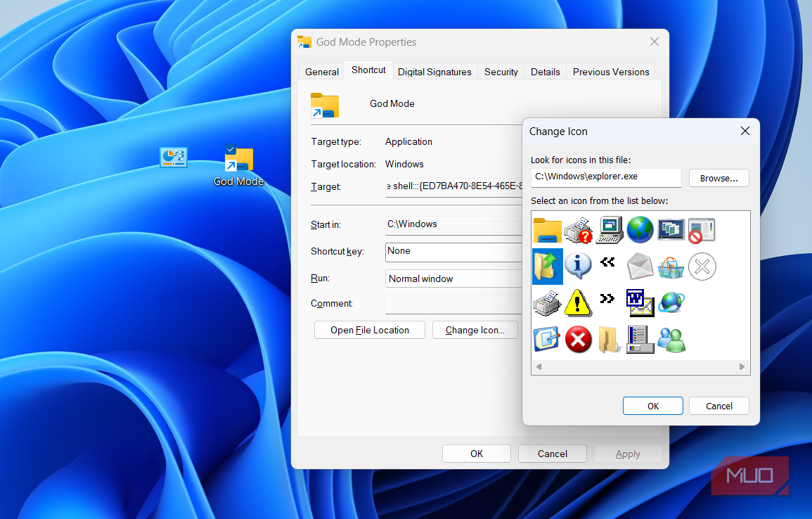The width and height of the screenshot is (812, 519).
Task: Open the General tab
Action: point(321,72)
